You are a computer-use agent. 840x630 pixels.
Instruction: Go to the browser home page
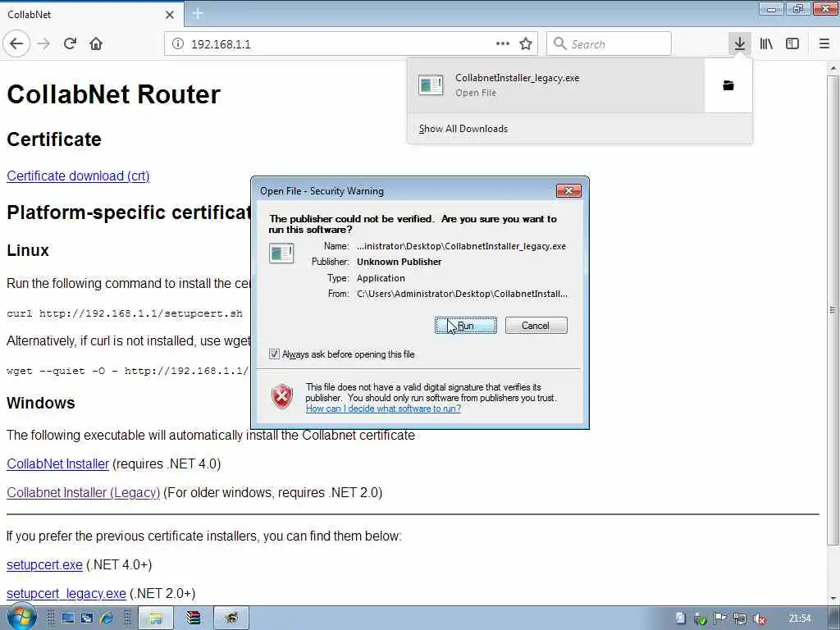click(96, 44)
